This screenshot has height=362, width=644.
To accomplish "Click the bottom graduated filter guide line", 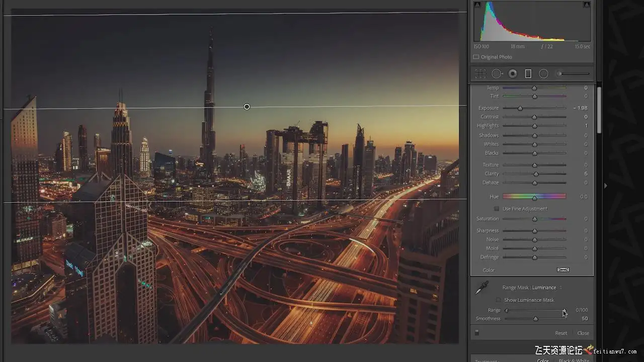I will click(x=235, y=201).
